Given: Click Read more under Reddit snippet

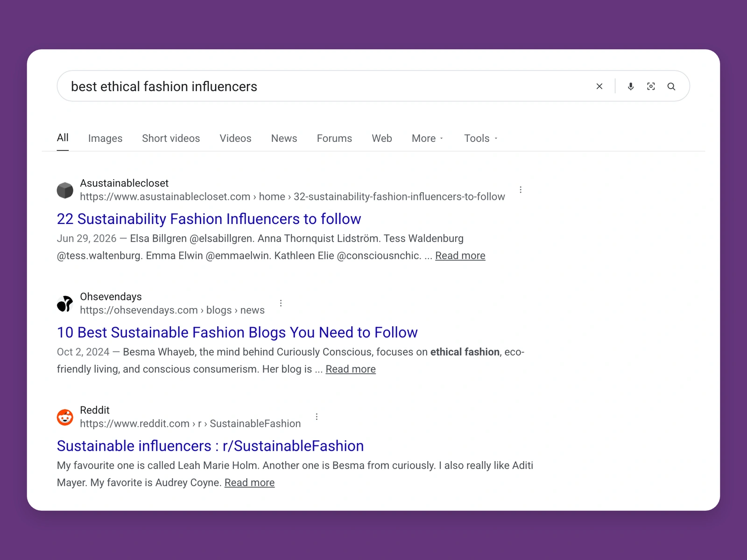Looking at the screenshot, I should pyautogui.click(x=249, y=483).
